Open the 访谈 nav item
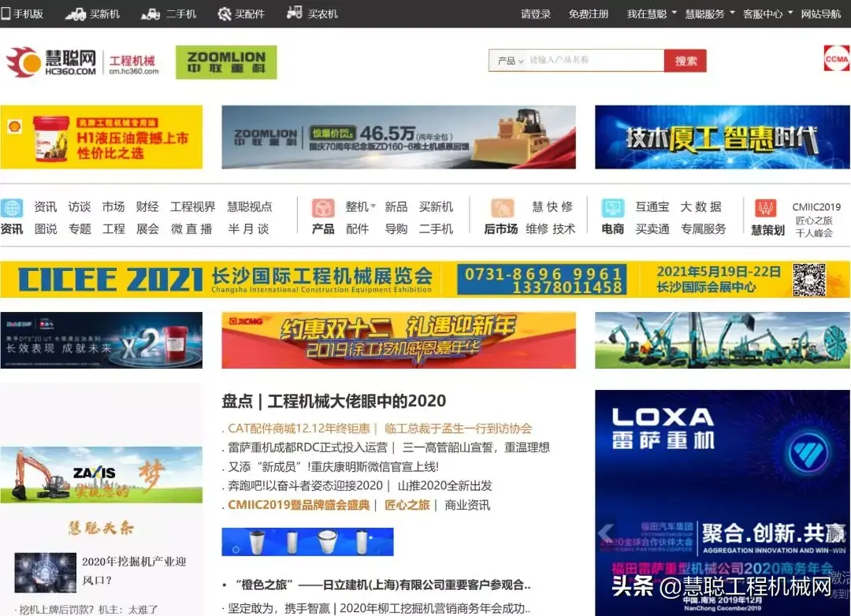Viewport: 851px width, 616px height. pos(80,207)
